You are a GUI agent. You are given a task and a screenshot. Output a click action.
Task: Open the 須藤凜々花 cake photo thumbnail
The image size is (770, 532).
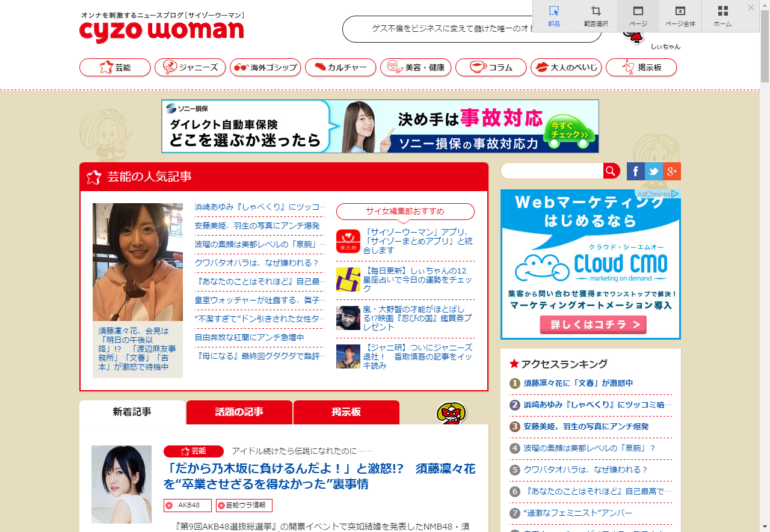coord(138,262)
